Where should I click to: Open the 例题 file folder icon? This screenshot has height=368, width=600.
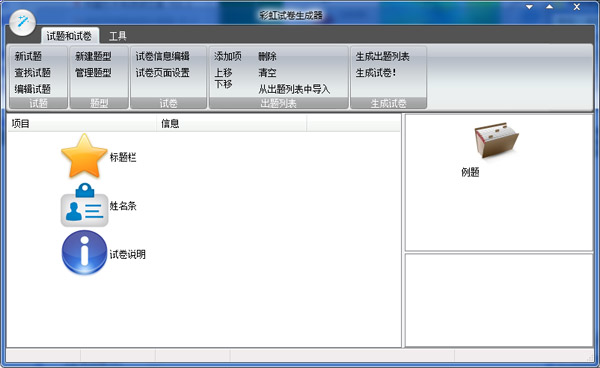coord(497,140)
